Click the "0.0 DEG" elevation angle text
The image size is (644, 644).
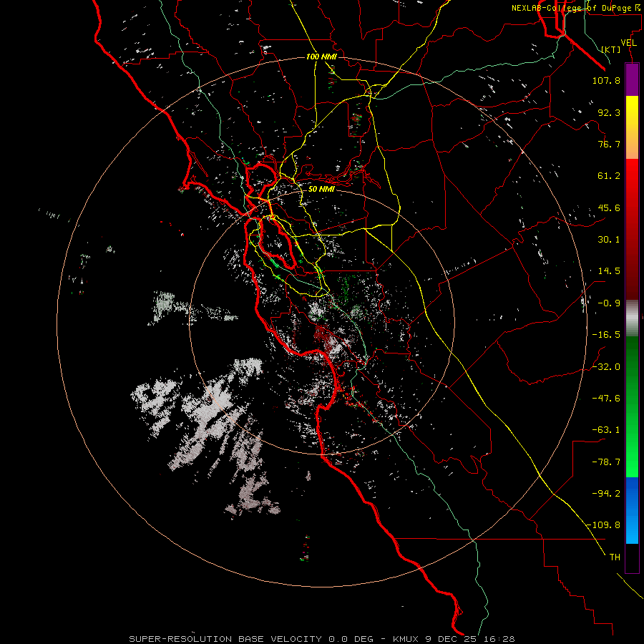[x=351, y=639]
